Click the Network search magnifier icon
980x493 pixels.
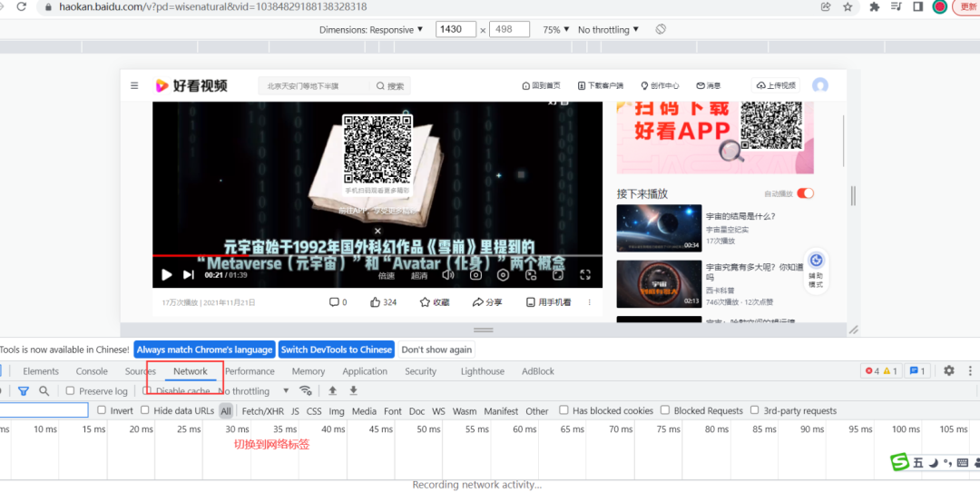click(44, 391)
